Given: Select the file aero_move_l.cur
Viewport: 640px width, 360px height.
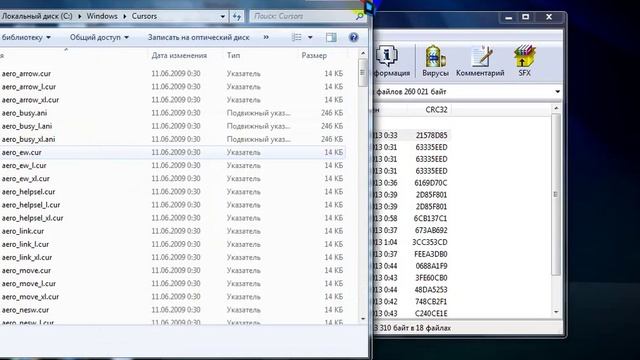Looking at the screenshot, I should pyautogui.click(x=29, y=284).
